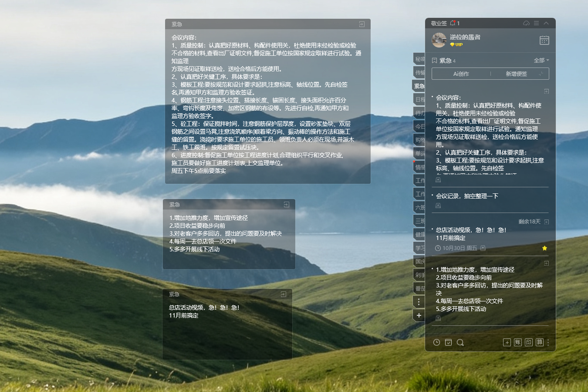Expand new note editor via corner arrows icon
The image size is (588, 392).
pyautogui.click(x=541, y=74)
